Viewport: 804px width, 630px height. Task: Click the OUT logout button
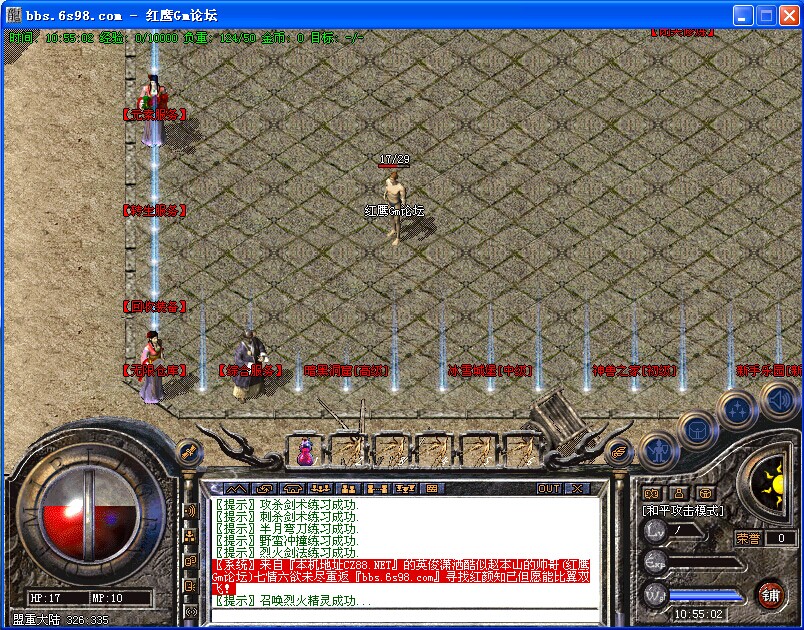(x=549, y=489)
